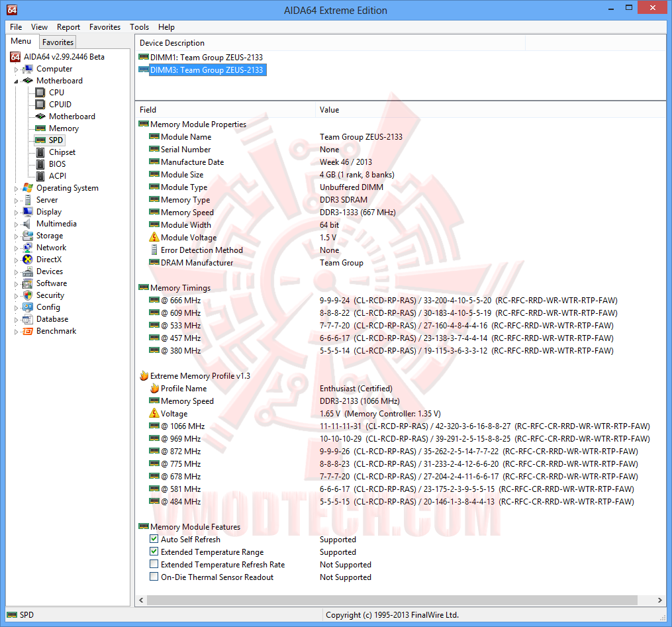The height and width of the screenshot is (627, 672).
Task: Expand the Benchmark tree node
Action: pos(17,332)
